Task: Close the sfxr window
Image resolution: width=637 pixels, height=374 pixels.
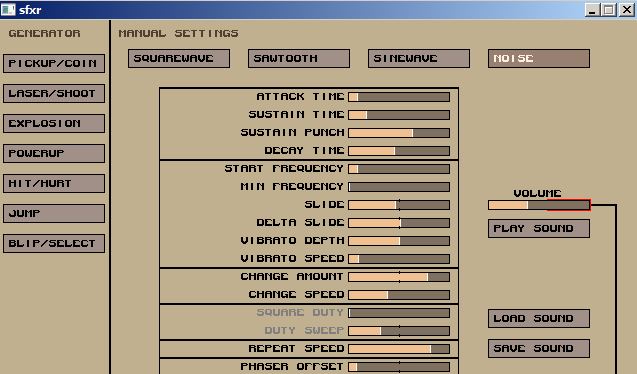Action: point(627,10)
